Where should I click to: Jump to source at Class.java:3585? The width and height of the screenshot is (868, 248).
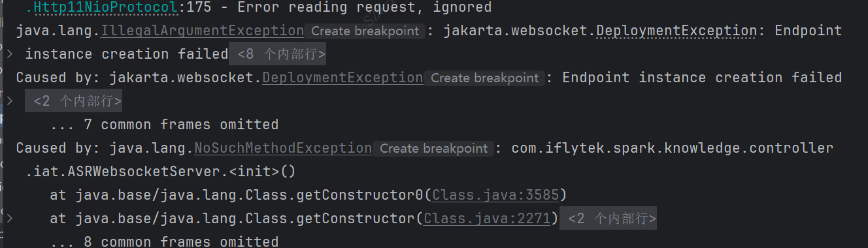[x=495, y=195]
